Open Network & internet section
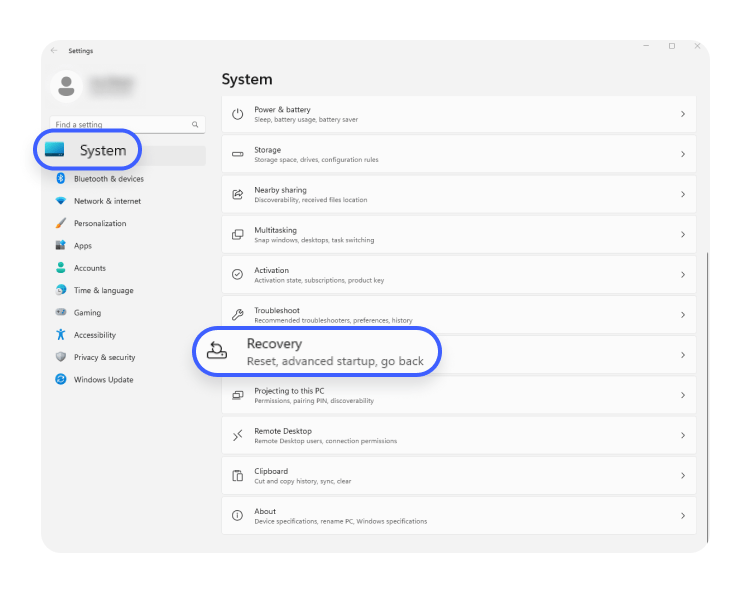Screen dimensions: 750x593 tap(107, 201)
